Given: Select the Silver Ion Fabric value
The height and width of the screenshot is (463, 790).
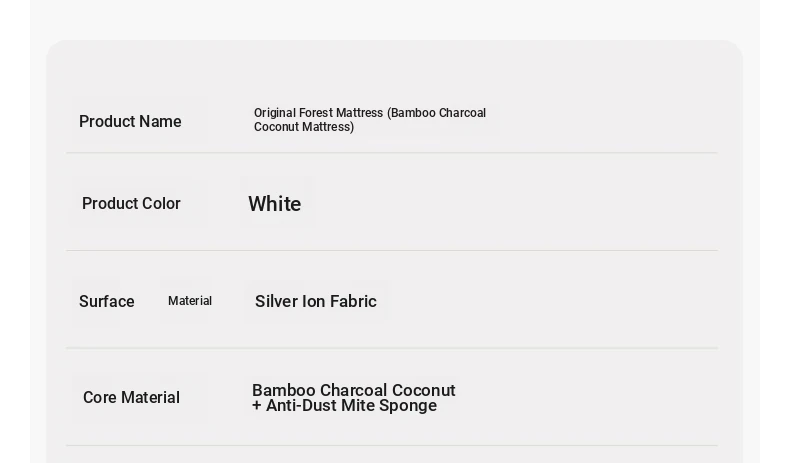Looking at the screenshot, I should pos(315,302).
